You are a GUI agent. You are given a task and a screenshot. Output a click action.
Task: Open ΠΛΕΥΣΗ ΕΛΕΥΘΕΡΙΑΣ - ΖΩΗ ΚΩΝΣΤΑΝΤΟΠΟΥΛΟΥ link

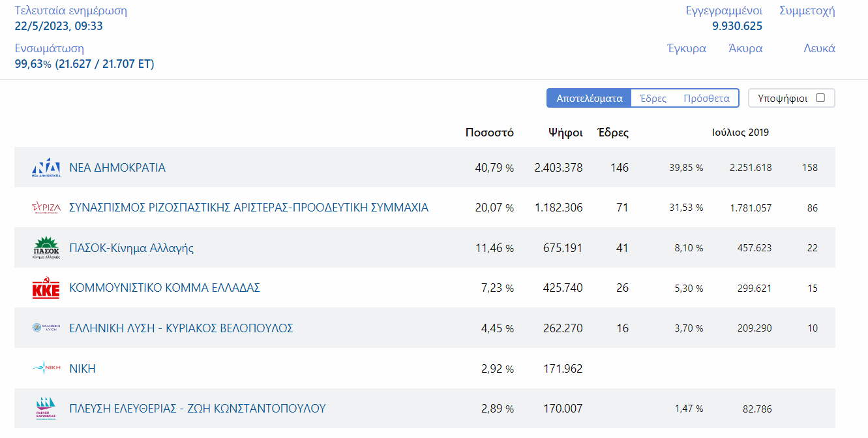pos(197,409)
